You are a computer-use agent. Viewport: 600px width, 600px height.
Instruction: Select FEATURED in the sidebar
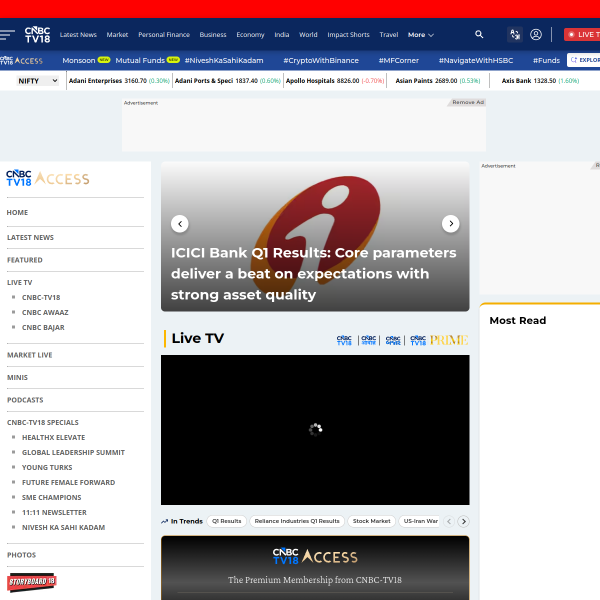click(x=25, y=260)
